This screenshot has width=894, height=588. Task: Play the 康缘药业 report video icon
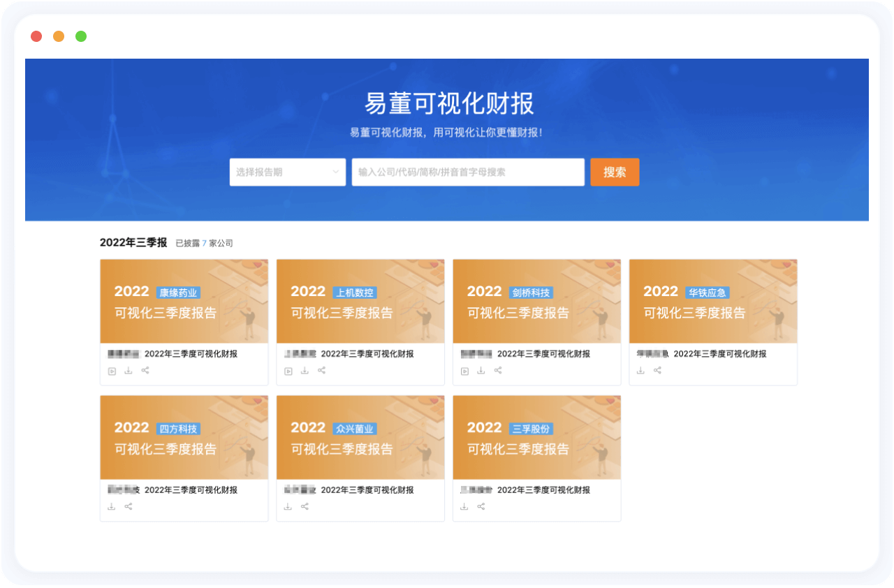pyautogui.click(x=112, y=371)
